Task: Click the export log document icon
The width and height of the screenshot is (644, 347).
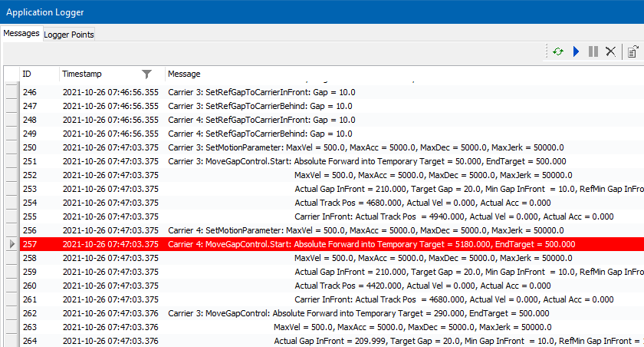Action: pyautogui.click(x=632, y=51)
